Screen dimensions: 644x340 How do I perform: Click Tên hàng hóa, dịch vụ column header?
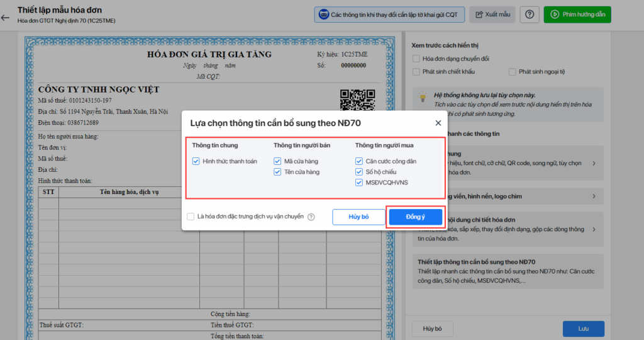tap(129, 192)
